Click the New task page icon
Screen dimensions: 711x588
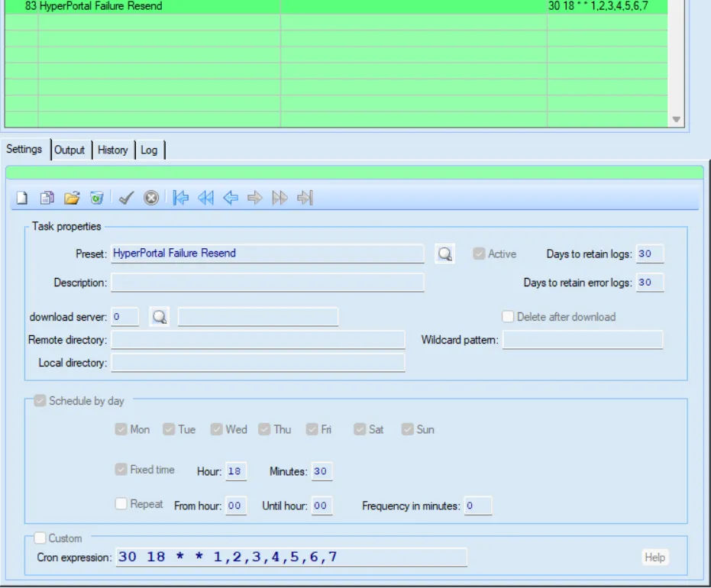(x=21, y=198)
